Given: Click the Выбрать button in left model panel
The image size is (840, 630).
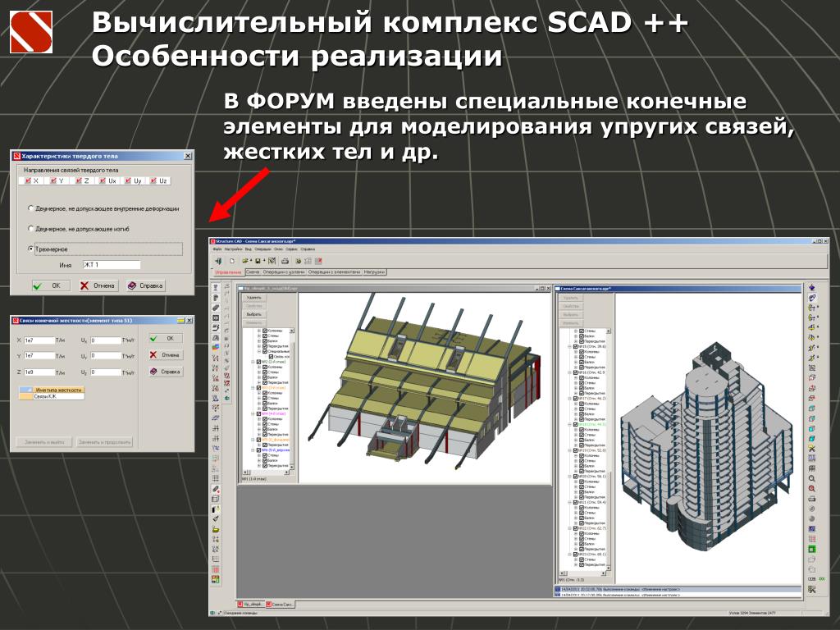Looking at the screenshot, I should [254, 314].
